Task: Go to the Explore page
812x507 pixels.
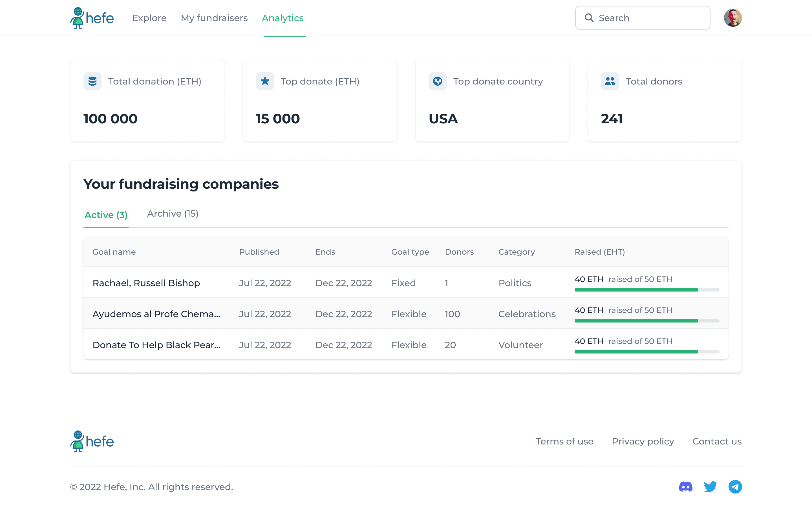Action: click(x=149, y=18)
